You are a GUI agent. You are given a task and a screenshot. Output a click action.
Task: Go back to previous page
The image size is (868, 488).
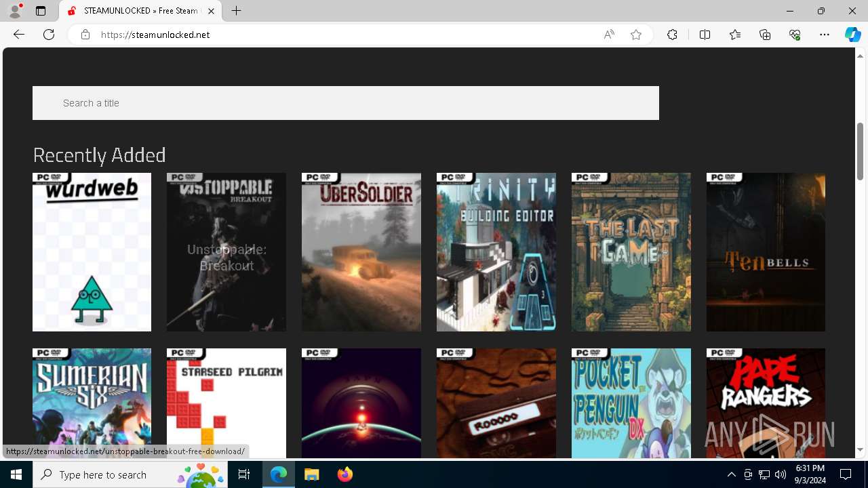pyautogui.click(x=19, y=35)
